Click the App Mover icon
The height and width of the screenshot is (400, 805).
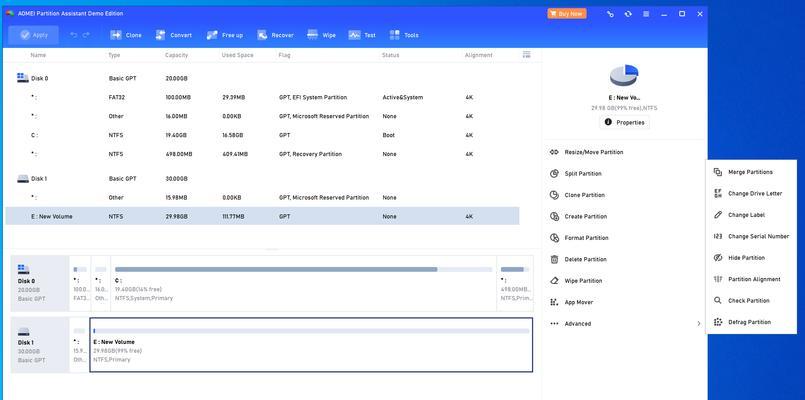[554, 302]
